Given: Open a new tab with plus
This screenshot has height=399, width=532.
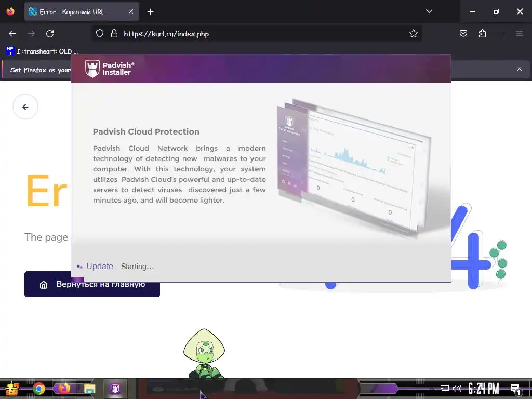Looking at the screenshot, I should (x=150, y=12).
